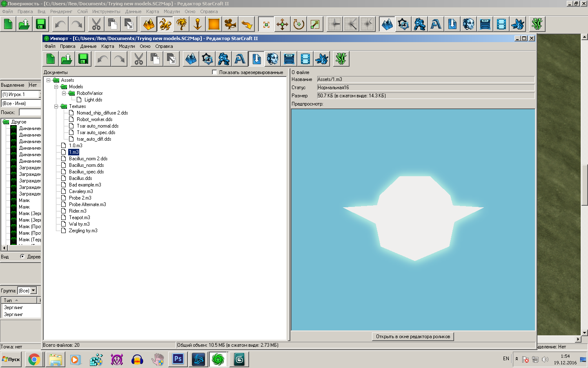
Task: Choose the Rotate tool in Terrain window toolbar
Action: (299, 25)
